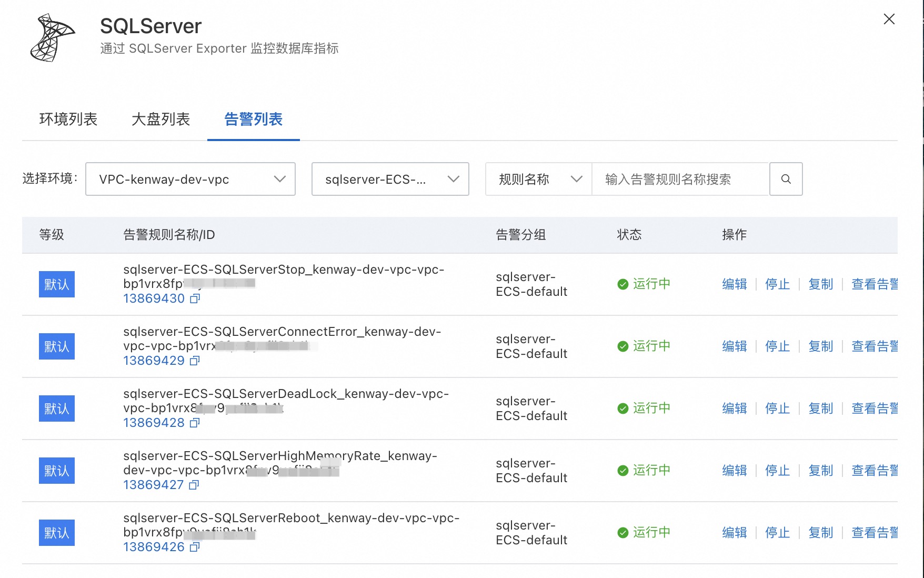Edit the SQLServerDeadLock rule
This screenshot has width=924, height=578.
(x=735, y=408)
